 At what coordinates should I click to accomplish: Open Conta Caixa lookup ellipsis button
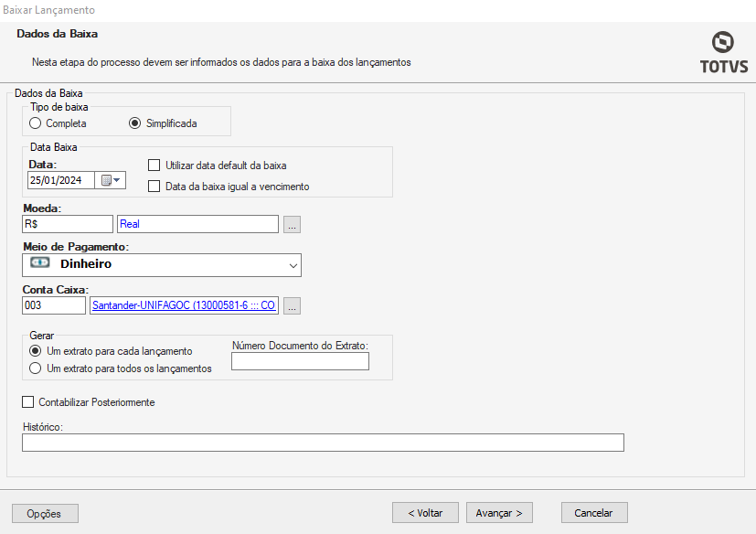tap(292, 306)
